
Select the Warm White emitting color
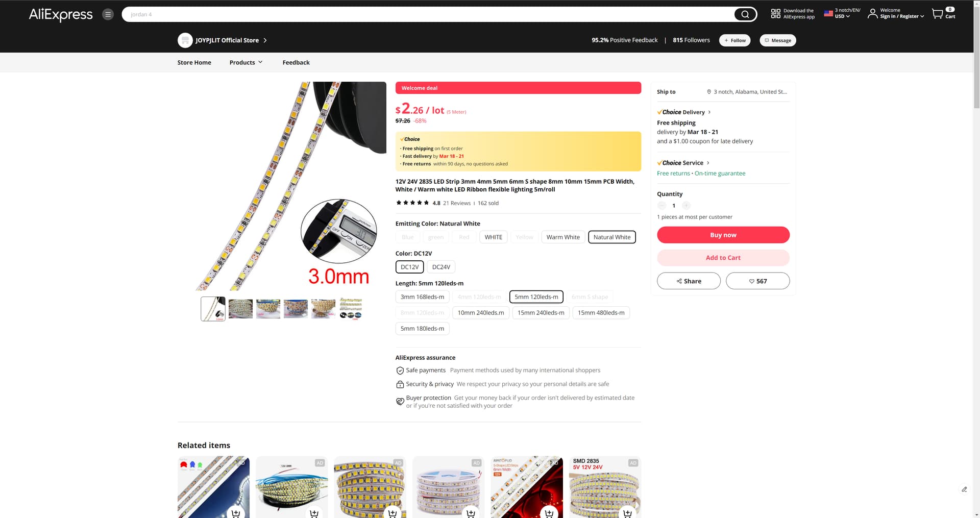click(563, 237)
